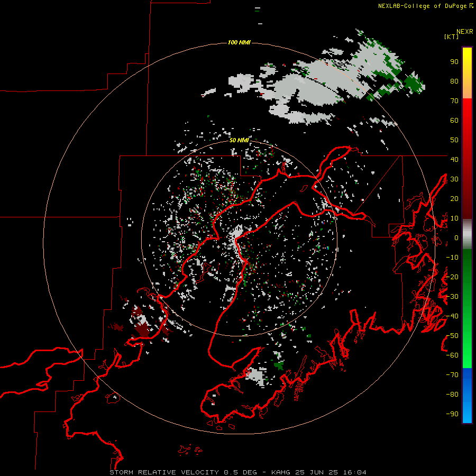Screen dimensions: 476x476
Task: Click the -90 value on velocity scale
Action: click(x=452, y=414)
